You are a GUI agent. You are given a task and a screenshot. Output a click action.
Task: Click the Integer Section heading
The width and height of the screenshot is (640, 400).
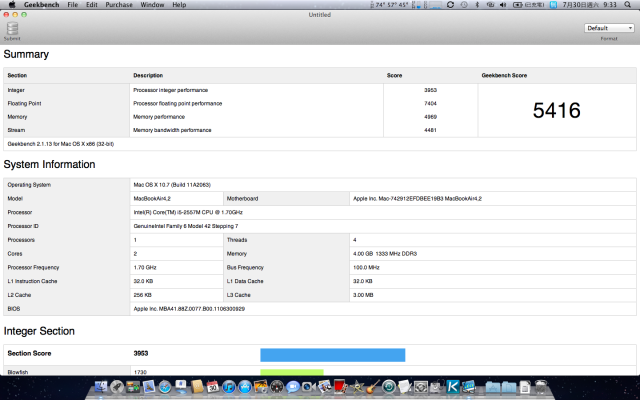coord(39,331)
